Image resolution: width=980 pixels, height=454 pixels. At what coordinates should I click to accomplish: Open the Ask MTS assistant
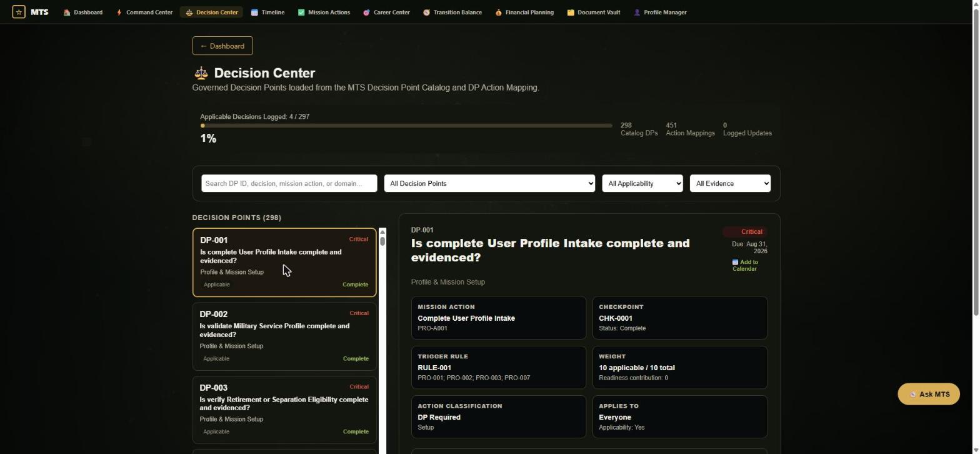click(x=929, y=395)
